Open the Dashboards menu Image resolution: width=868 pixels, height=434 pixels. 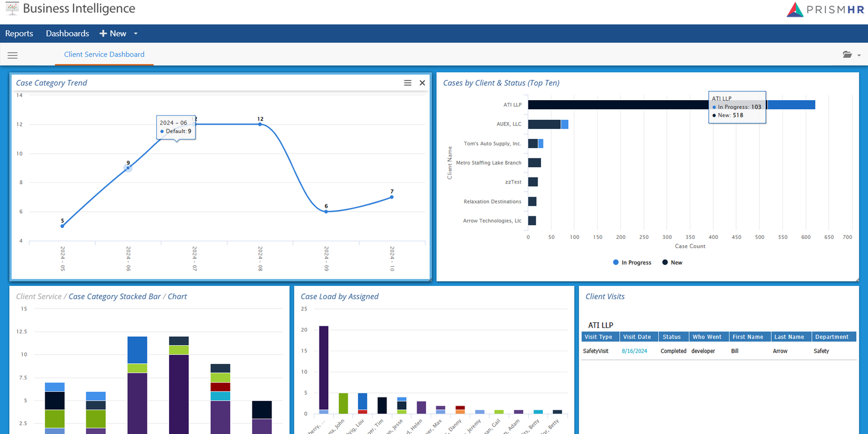[x=67, y=33]
